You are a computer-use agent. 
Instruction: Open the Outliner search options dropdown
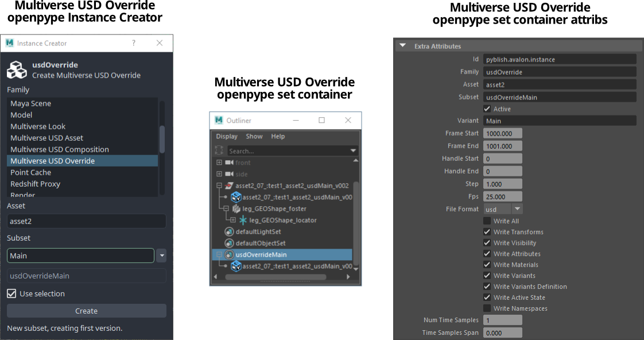pos(353,151)
